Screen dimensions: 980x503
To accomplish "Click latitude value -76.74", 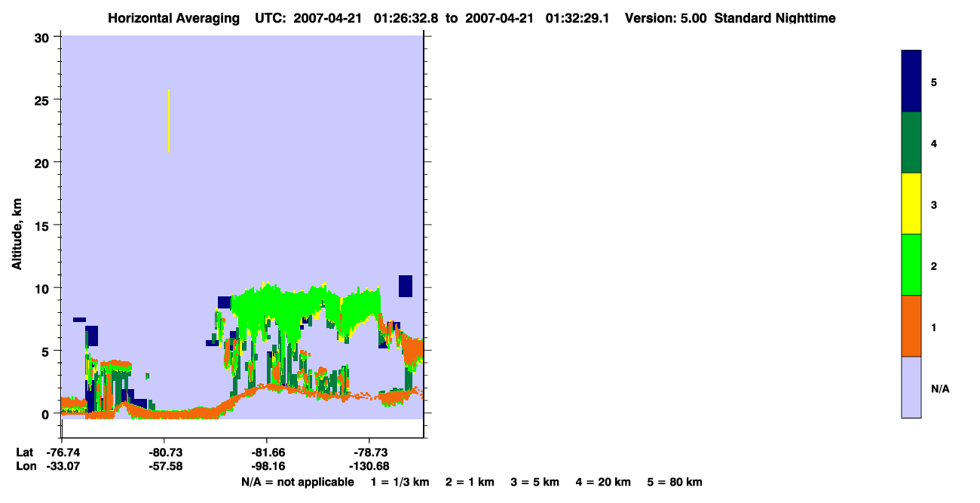I will tap(63, 452).
